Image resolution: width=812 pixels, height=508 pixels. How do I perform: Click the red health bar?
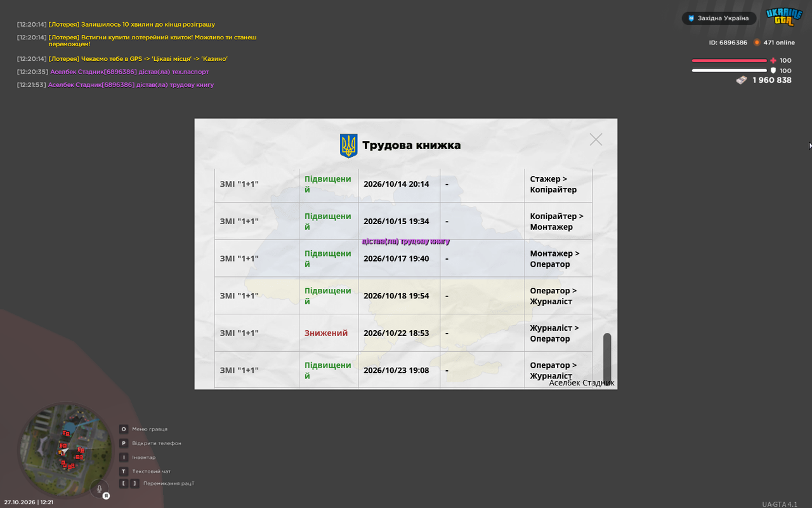(x=730, y=60)
